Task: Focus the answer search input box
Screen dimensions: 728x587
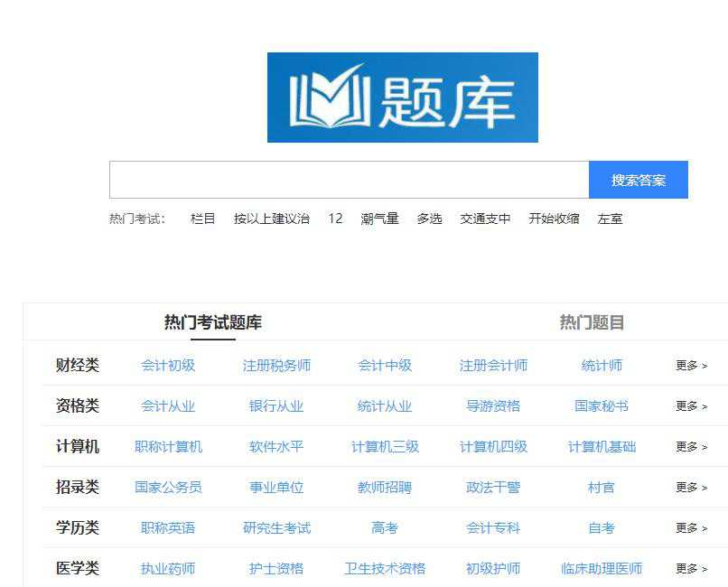Action: 350,180
